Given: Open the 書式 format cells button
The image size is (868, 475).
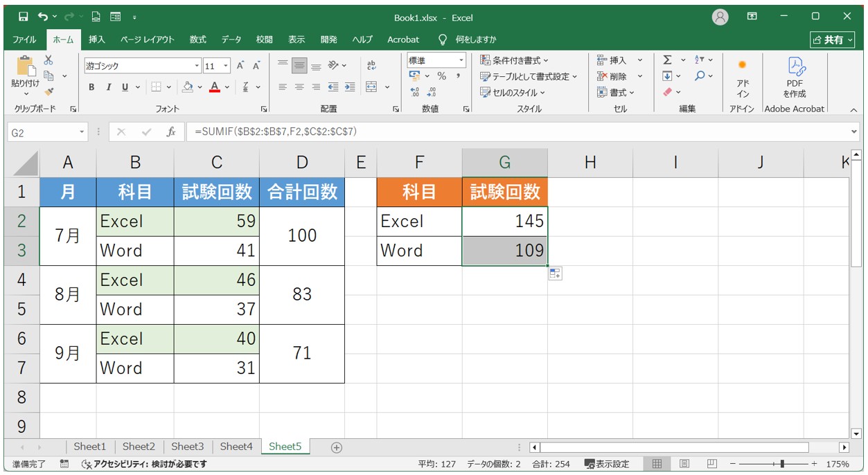Looking at the screenshot, I should (616, 92).
